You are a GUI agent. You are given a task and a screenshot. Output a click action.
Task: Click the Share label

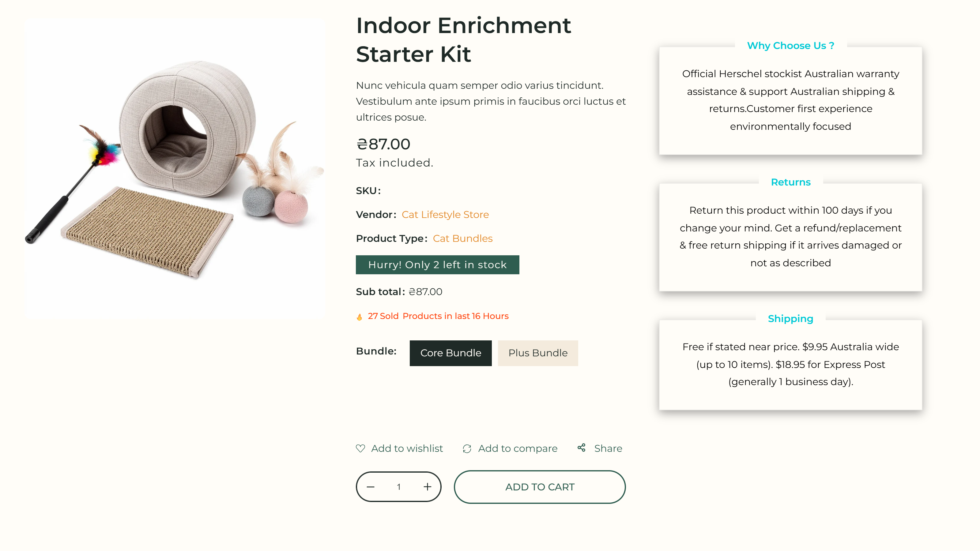608,448
